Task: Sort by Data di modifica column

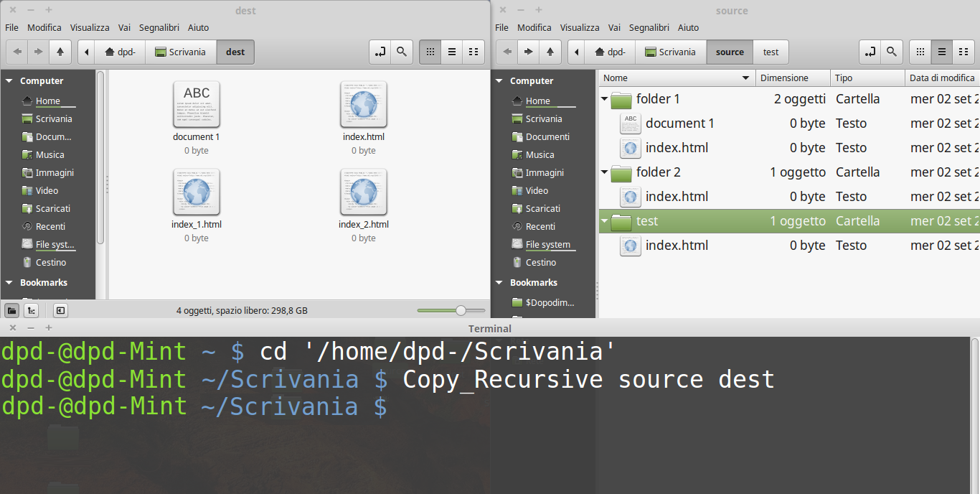Action: click(942, 78)
